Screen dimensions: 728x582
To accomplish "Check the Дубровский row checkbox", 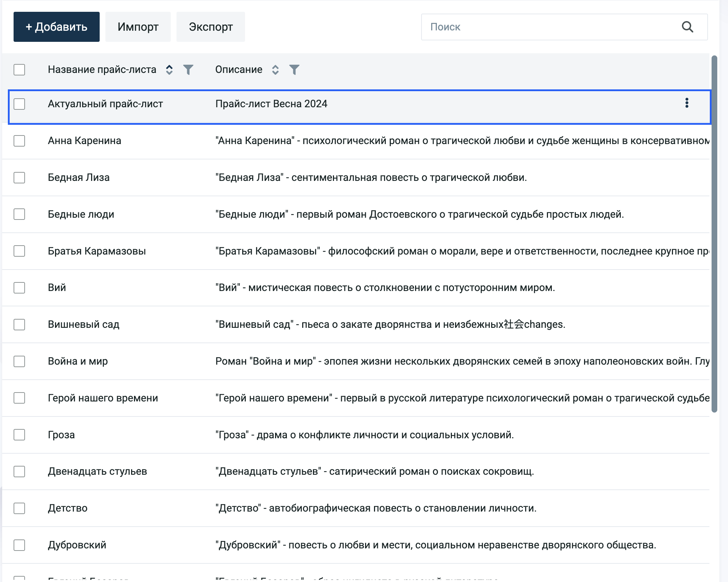I will 19,545.
